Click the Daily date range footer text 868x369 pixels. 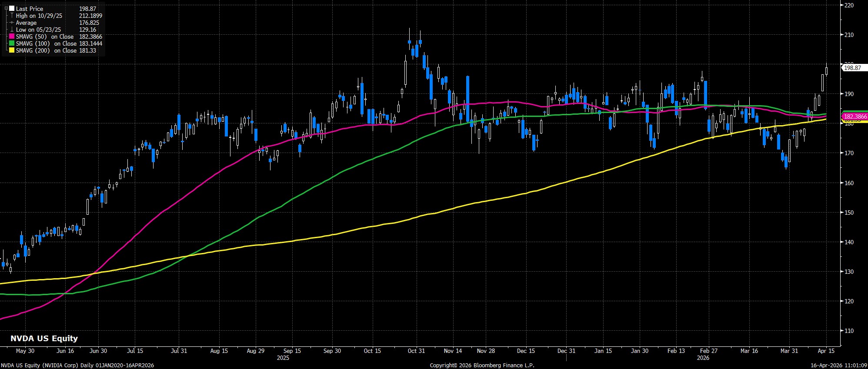point(77,366)
